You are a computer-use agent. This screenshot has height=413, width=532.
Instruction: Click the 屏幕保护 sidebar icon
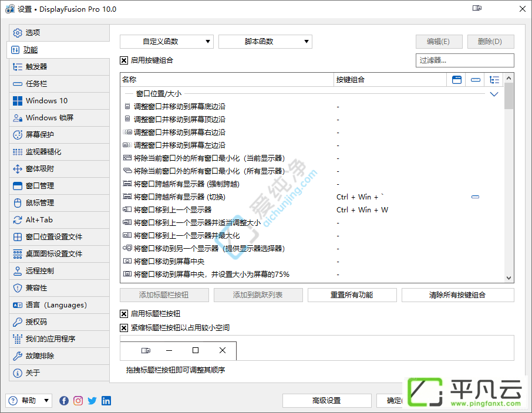point(18,134)
